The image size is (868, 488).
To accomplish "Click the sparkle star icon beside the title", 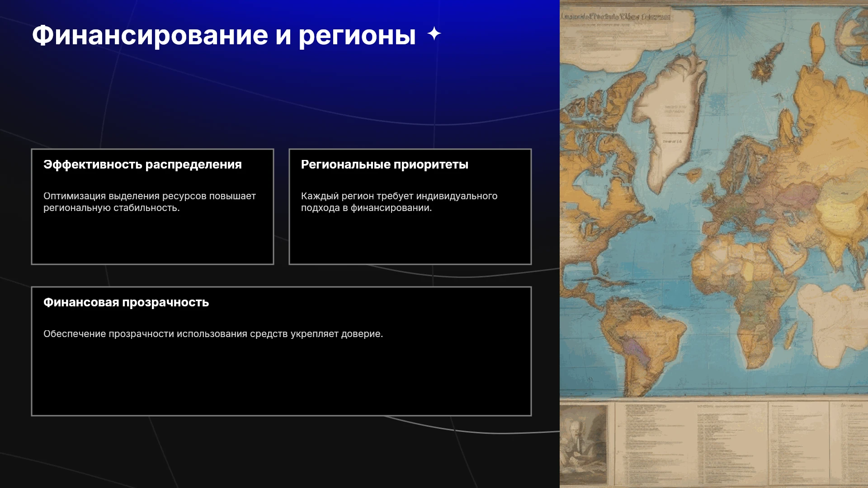I will [434, 33].
